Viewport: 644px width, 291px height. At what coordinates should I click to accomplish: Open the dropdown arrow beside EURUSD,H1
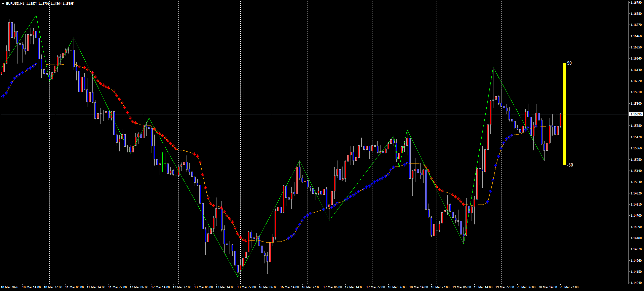click(3, 4)
